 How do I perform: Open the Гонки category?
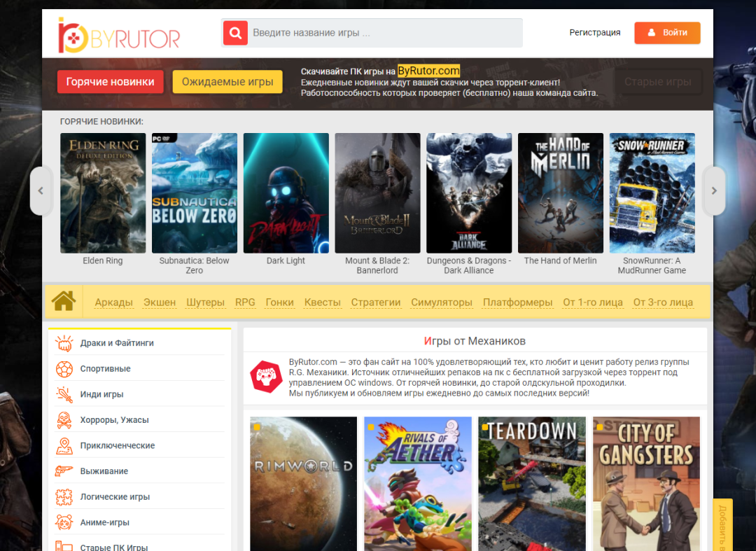[279, 302]
